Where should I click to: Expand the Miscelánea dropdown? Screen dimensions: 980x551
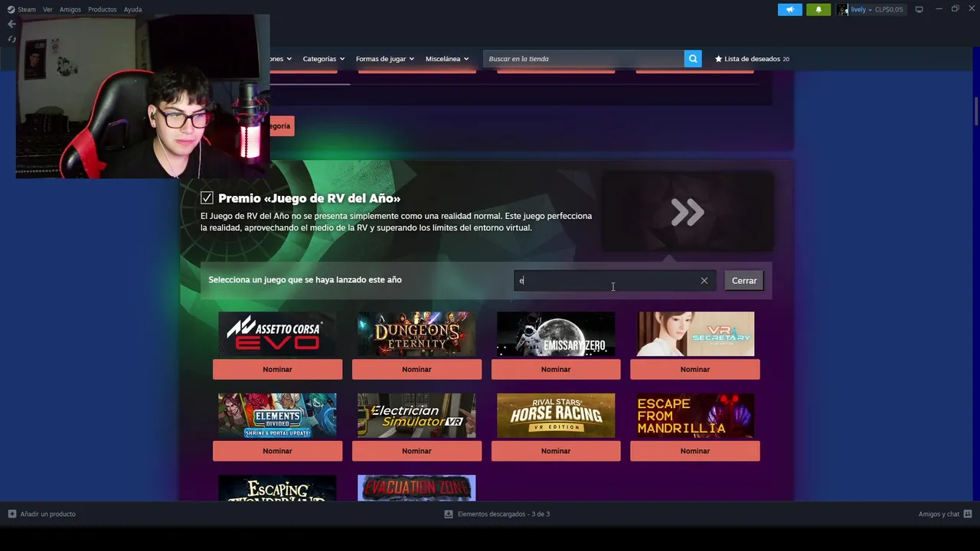447,59
